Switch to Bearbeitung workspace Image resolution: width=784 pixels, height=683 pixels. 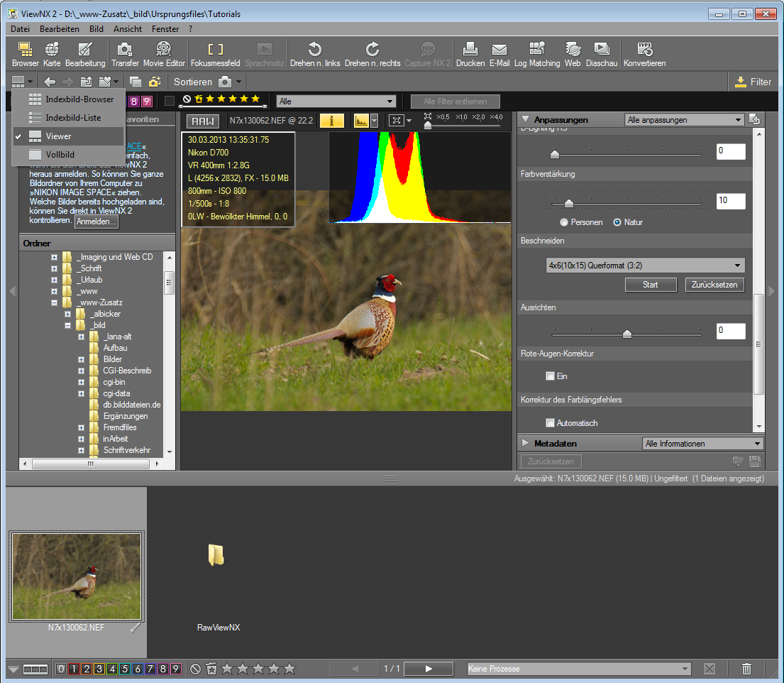point(85,54)
